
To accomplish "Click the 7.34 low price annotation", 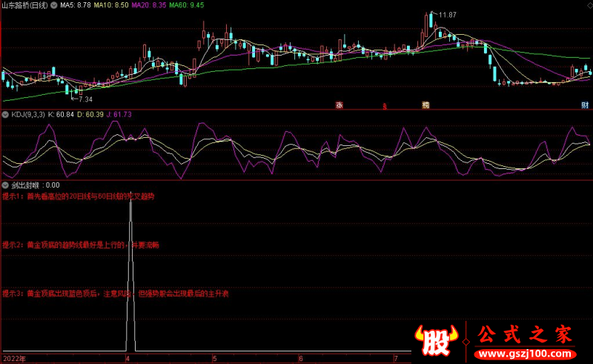I will [85, 99].
